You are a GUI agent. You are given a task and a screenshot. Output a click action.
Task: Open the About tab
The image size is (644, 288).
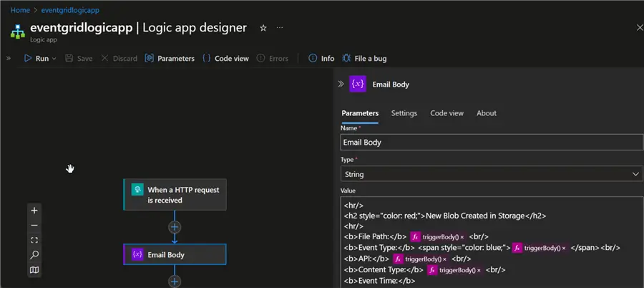click(487, 113)
